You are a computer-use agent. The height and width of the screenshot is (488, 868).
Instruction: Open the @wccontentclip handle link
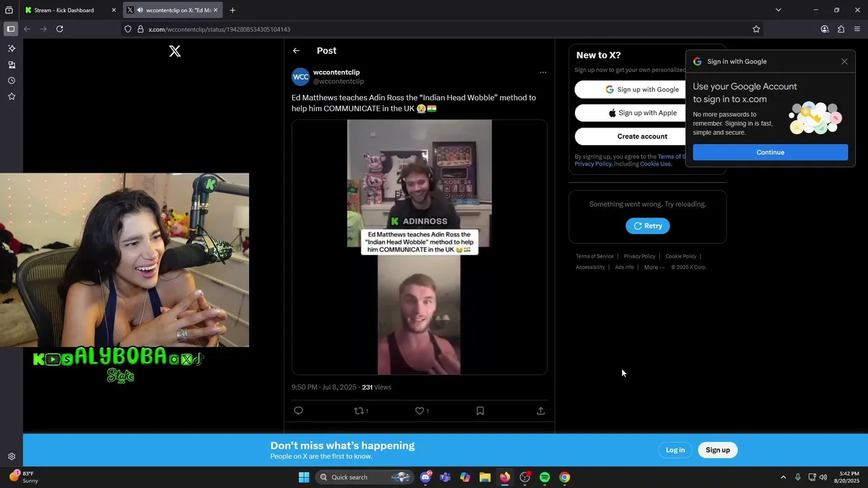(x=338, y=81)
